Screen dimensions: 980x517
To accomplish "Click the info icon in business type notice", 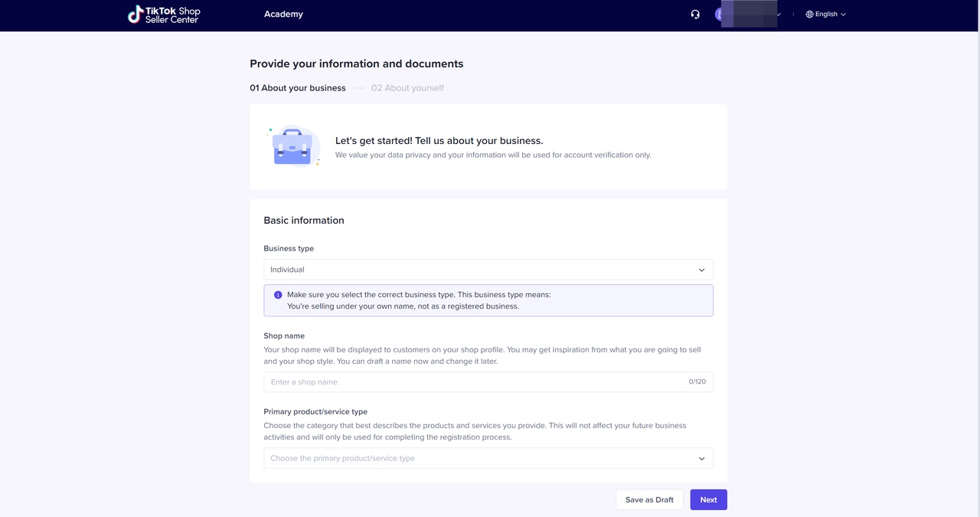I will click(278, 295).
